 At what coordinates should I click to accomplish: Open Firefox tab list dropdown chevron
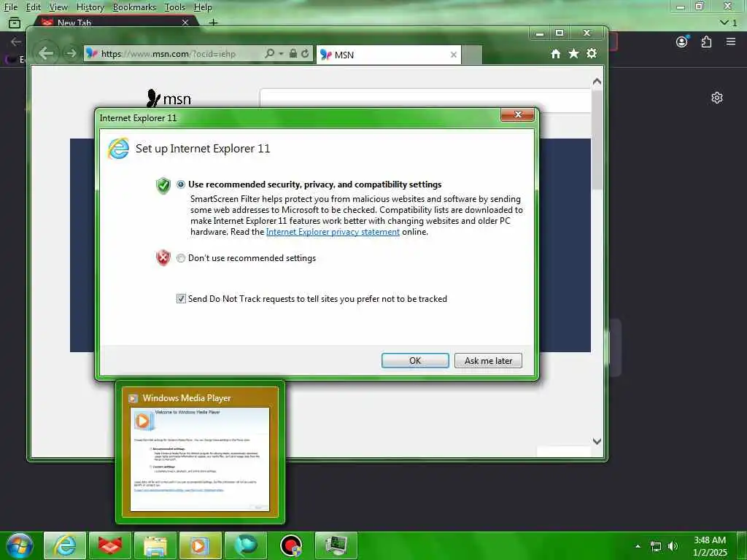[724, 23]
